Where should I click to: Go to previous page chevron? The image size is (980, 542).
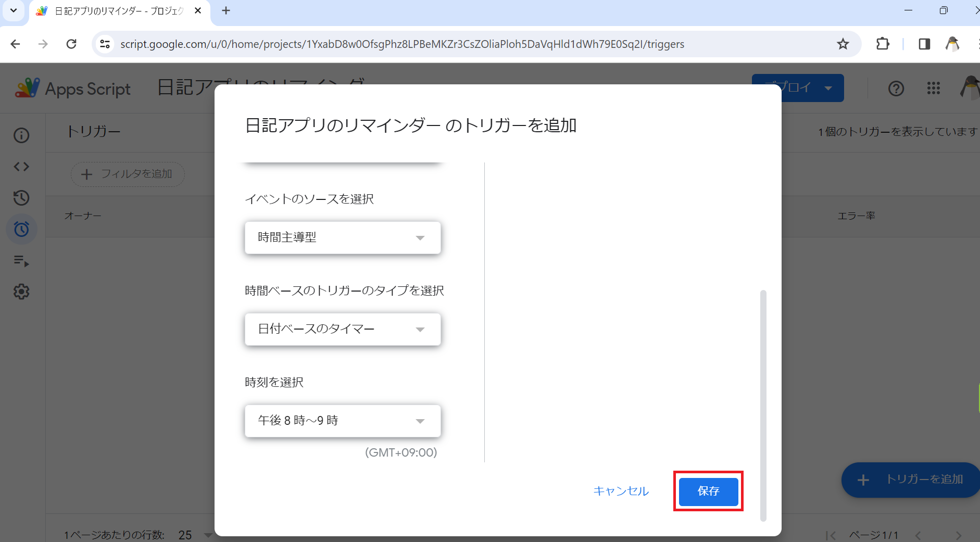[x=918, y=535]
